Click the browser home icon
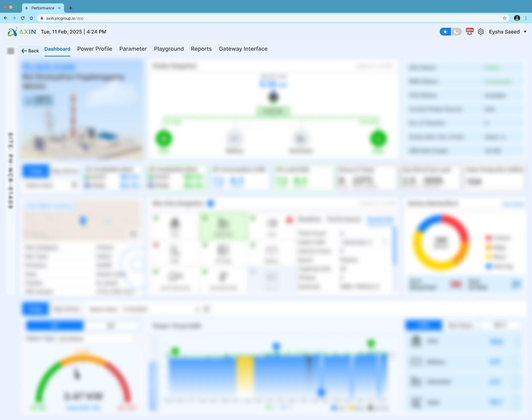Image resolution: width=532 pixels, height=420 pixels. (x=31, y=18)
